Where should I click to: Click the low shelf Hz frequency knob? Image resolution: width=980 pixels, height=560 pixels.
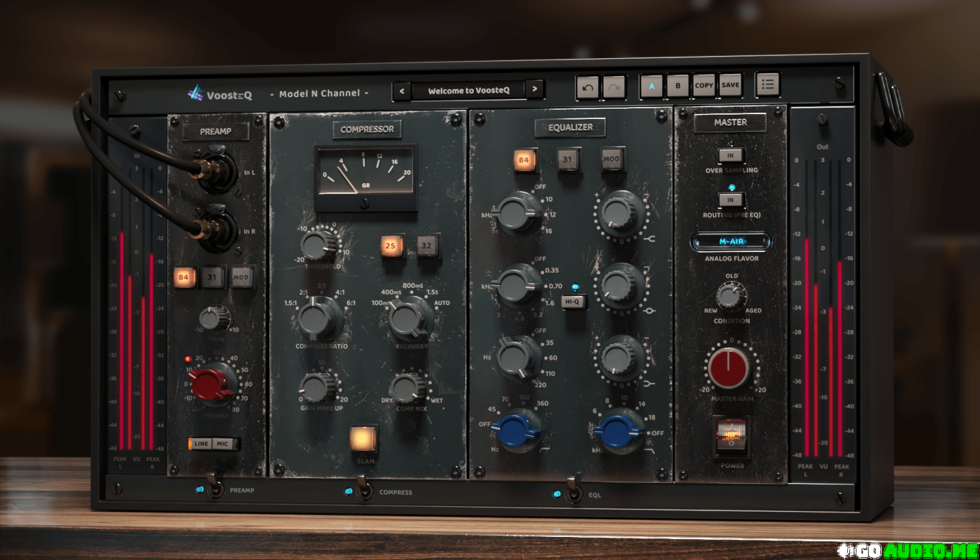518,356
